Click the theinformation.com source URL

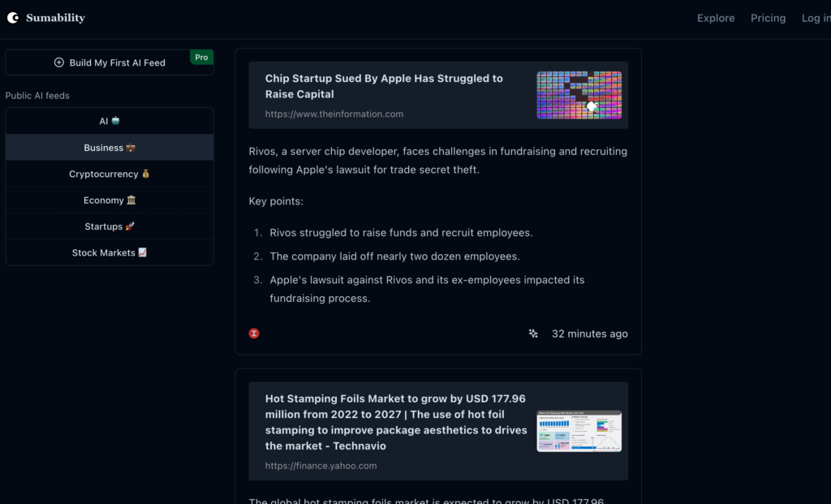pyautogui.click(x=334, y=114)
